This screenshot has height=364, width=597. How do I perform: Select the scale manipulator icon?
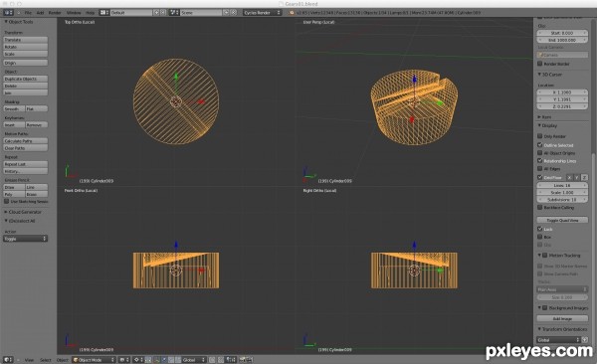pyautogui.click(x=178, y=359)
